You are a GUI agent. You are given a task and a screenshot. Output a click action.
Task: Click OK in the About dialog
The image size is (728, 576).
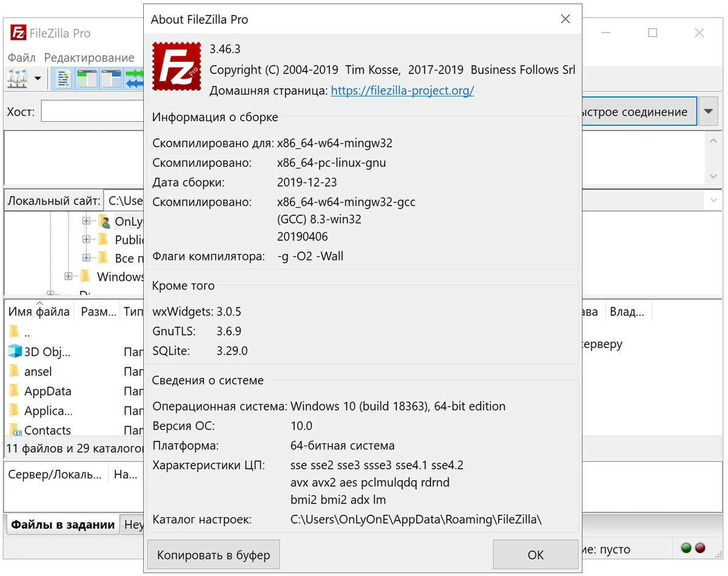[536, 555]
